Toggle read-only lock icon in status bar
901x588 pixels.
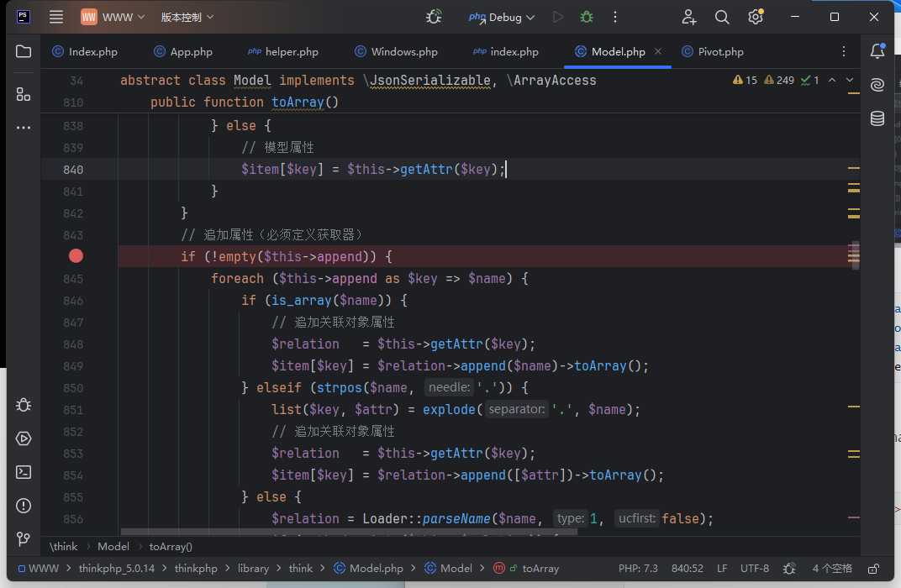(874, 569)
